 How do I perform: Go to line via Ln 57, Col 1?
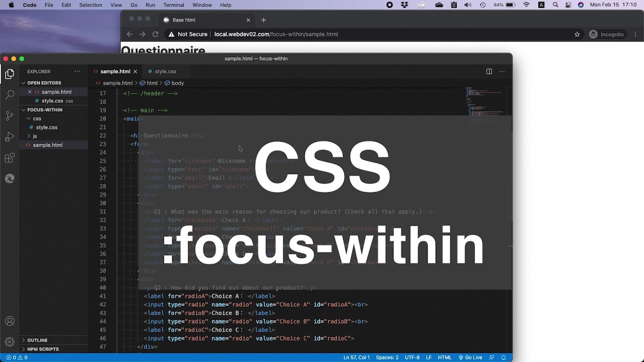[x=356, y=357]
